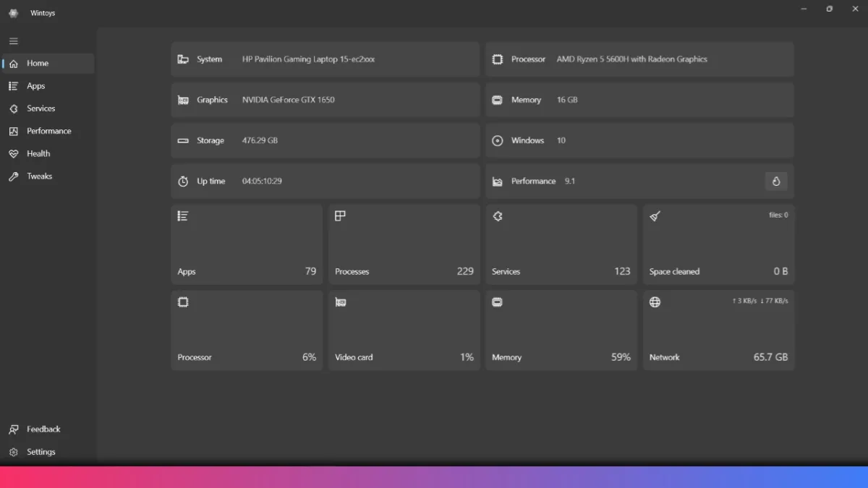The height and width of the screenshot is (488, 868).
Task: Switch to the Health page
Action: pos(38,153)
